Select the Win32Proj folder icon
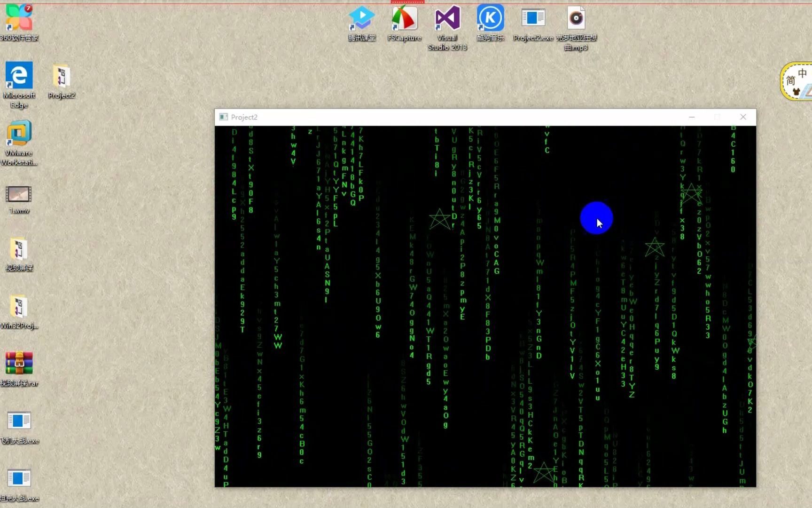The height and width of the screenshot is (508, 812). pos(19,312)
